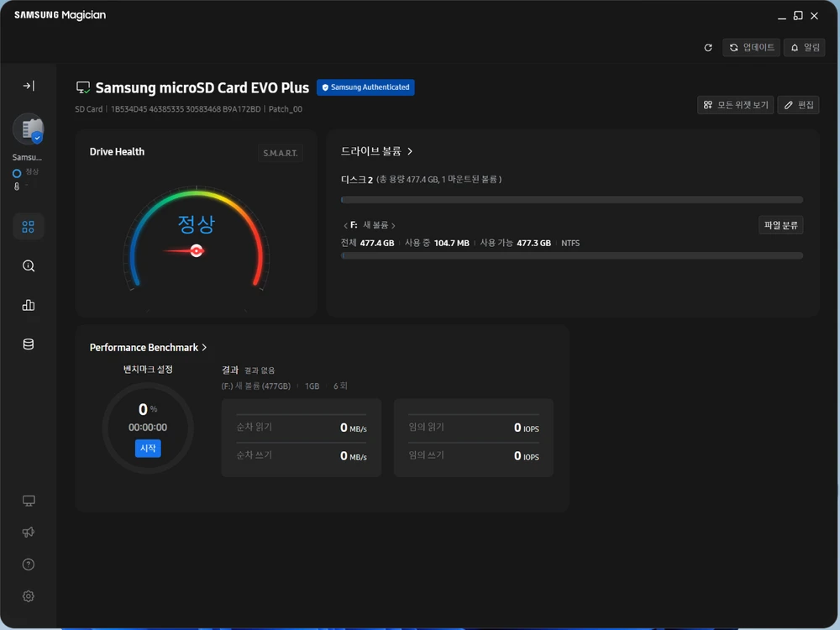Image resolution: width=840 pixels, height=630 pixels.
Task: Click the F: volume usage bar
Action: [571, 255]
